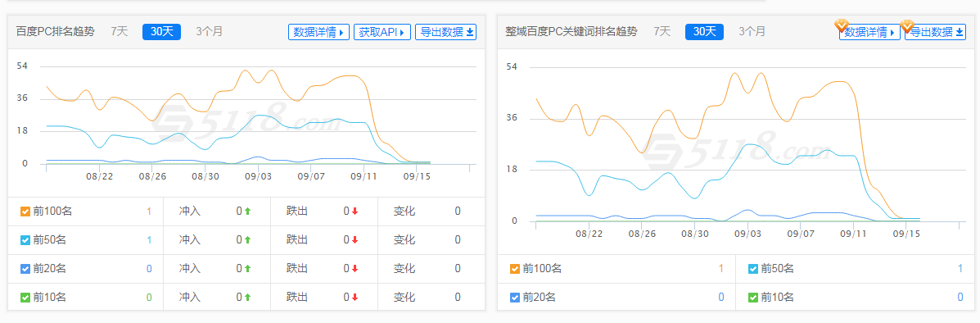Viewport: 980px width, 323px height.
Task: Click the VIP diamond icon above right 导出数据
Action: 907,25
